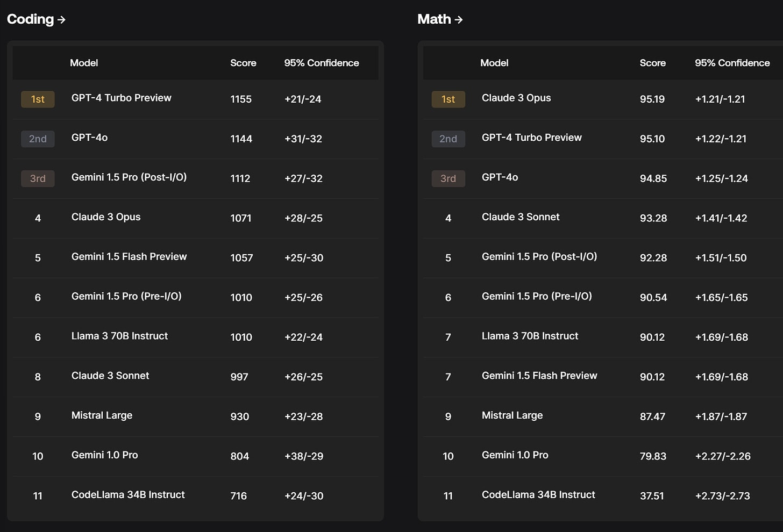Click the coding score 804
783x532 pixels.
click(240, 457)
